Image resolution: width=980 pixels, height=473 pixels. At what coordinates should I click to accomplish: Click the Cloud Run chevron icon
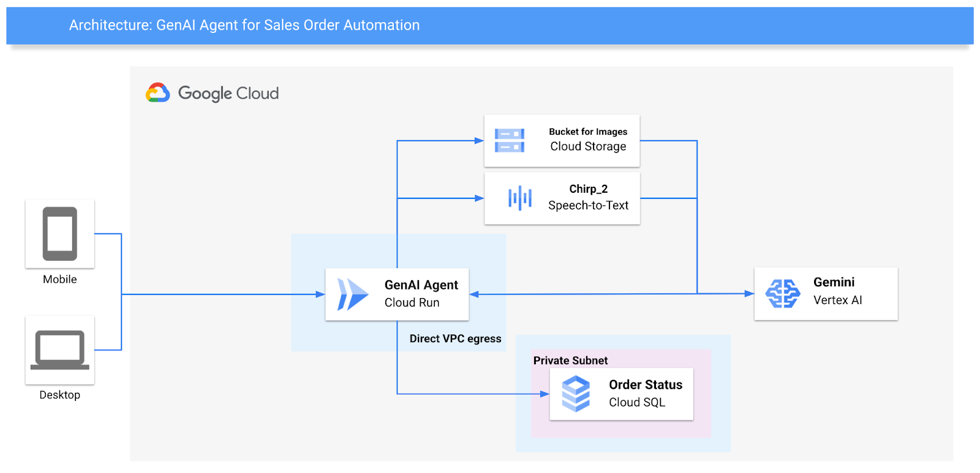[353, 294]
